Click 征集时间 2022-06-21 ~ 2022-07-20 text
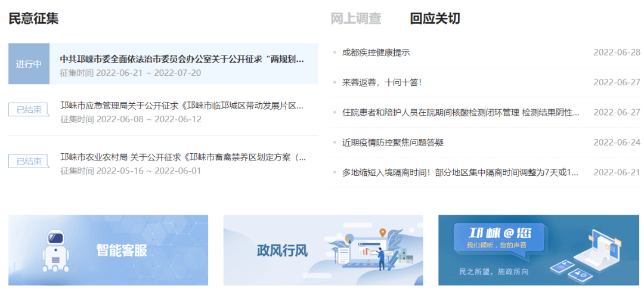The width and height of the screenshot is (644, 297). (x=131, y=73)
